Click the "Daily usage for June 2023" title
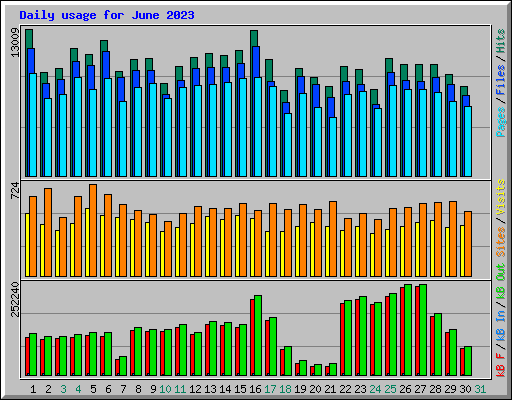Image resolution: width=512 pixels, height=400 pixels. click(107, 15)
